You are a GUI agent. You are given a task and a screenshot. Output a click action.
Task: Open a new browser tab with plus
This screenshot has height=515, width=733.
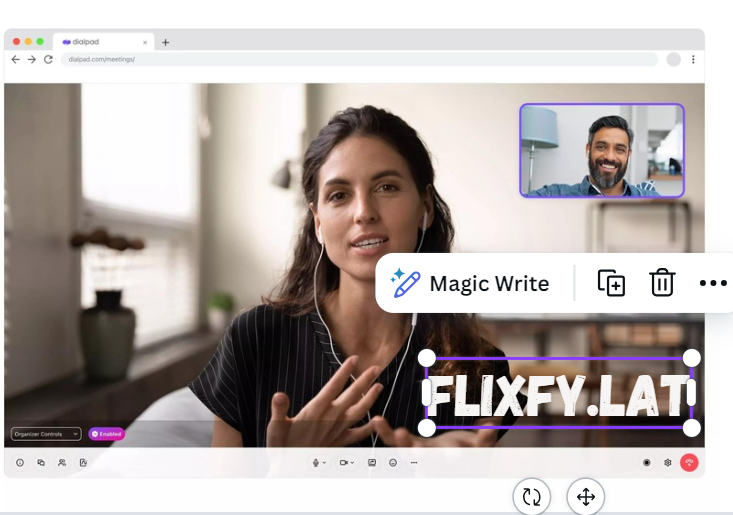pos(166,42)
